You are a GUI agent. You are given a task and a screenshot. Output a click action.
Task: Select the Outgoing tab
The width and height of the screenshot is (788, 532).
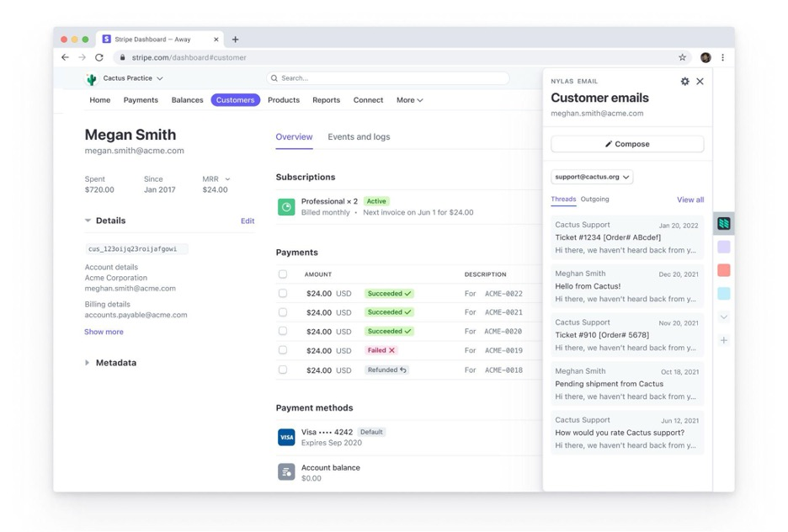(594, 199)
